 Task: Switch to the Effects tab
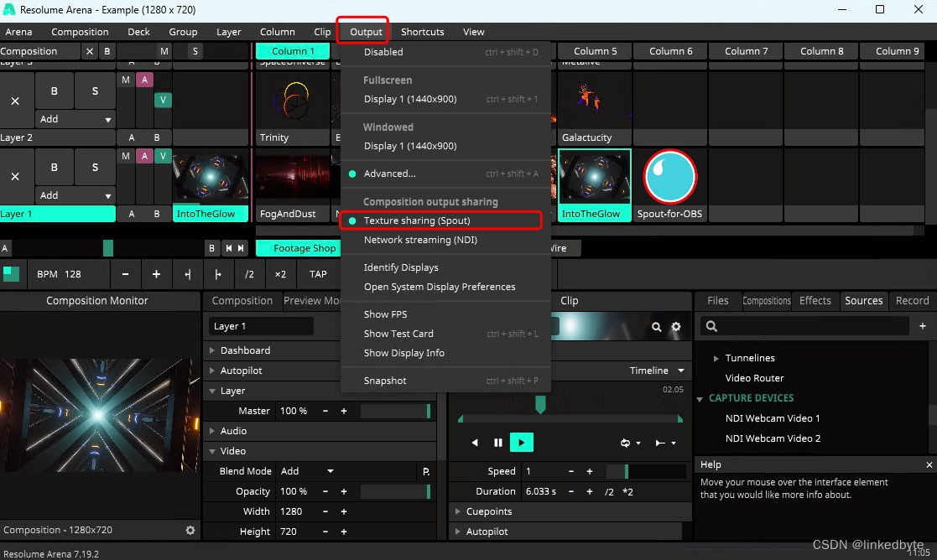(x=815, y=300)
